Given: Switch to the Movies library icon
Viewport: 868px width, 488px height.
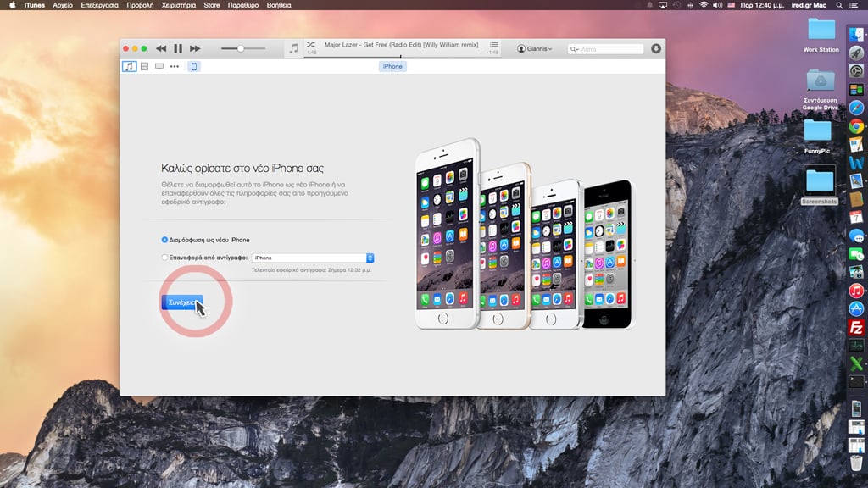Looking at the screenshot, I should point(144,66).
